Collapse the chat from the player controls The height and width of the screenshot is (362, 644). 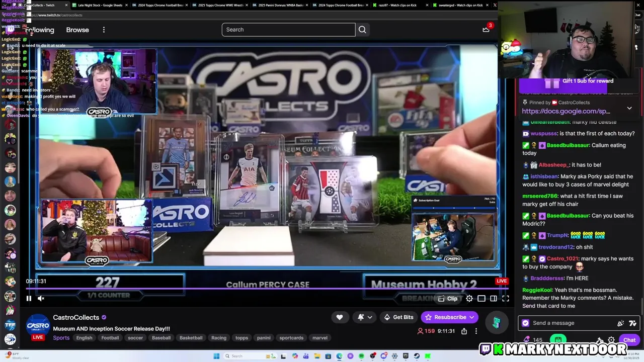[x=493, y=299]
